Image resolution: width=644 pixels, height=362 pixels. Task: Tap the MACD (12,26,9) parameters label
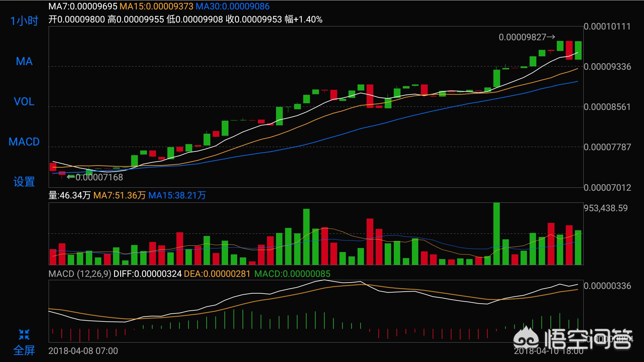click(79, 274)
